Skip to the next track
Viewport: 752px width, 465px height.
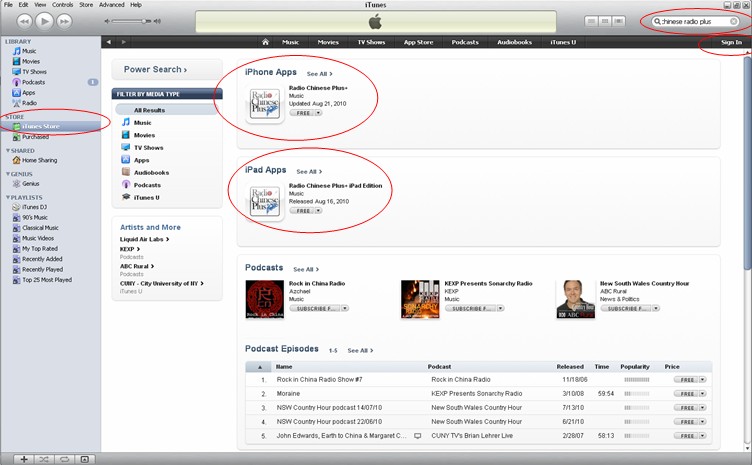(64, 21)
